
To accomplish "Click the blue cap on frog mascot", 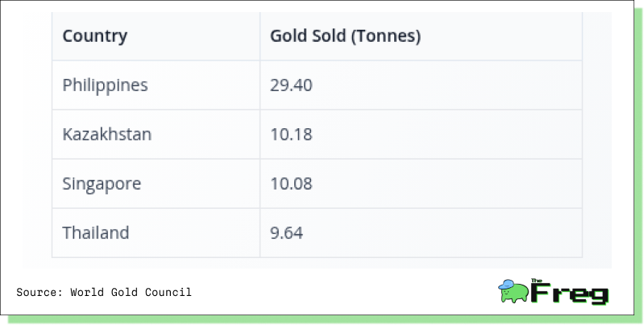I will pyautogui.click(x=506, y=285).
